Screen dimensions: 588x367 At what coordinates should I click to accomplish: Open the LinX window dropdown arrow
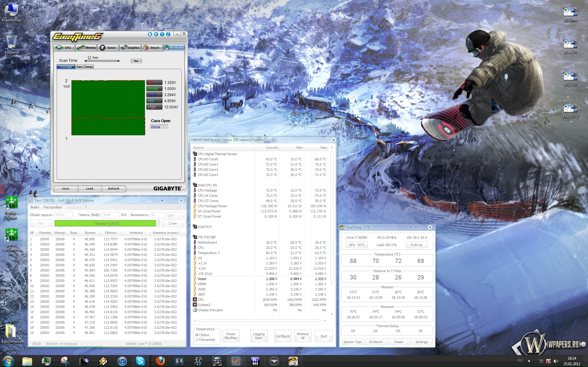click(x=162, y=201)
